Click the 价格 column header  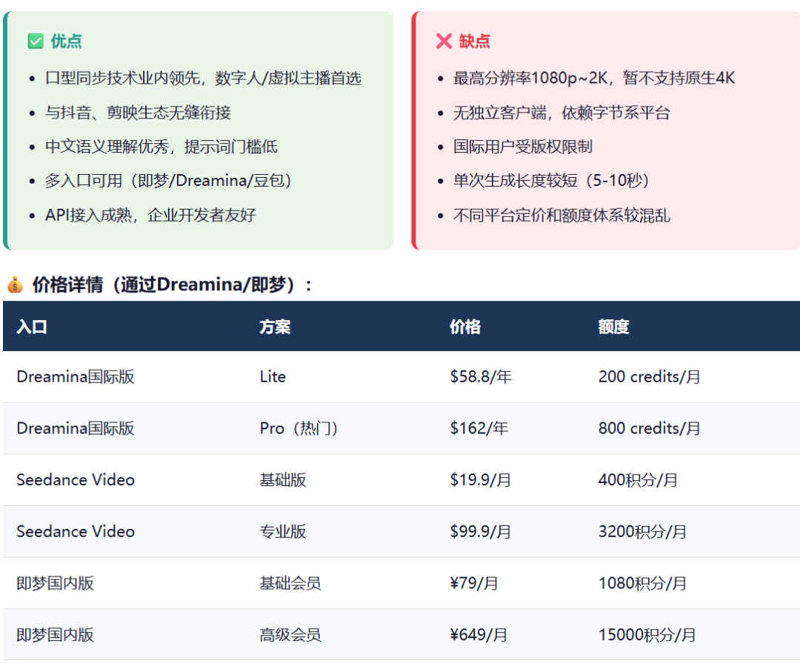(x=465, y=327)
